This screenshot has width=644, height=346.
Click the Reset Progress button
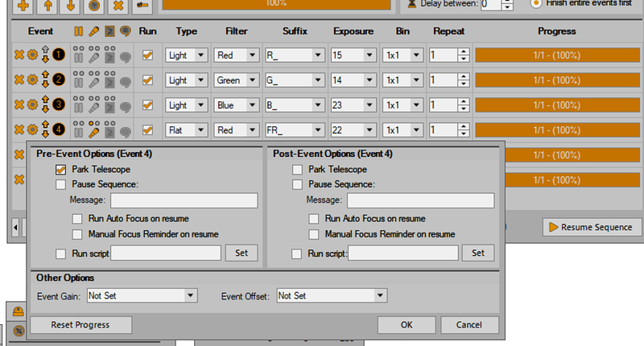pos(81,325)
